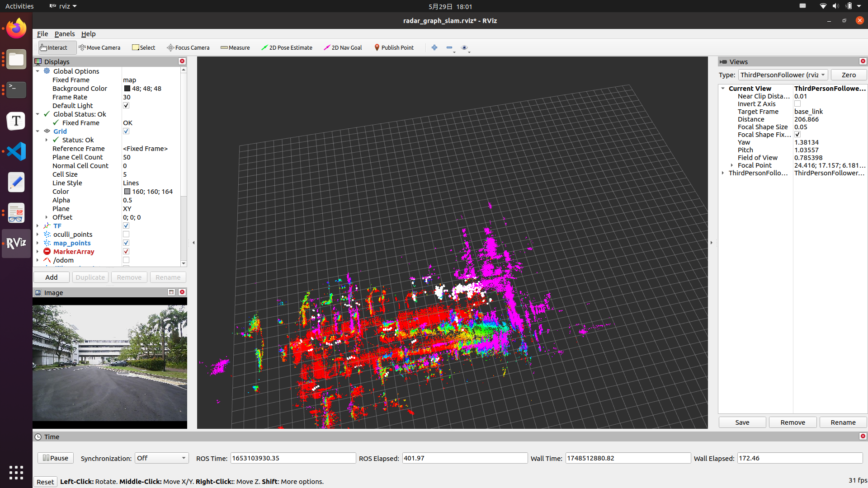Screen dimensions: 868x488
Task: Close the Views panel
Action: click(x=863, y=61)
